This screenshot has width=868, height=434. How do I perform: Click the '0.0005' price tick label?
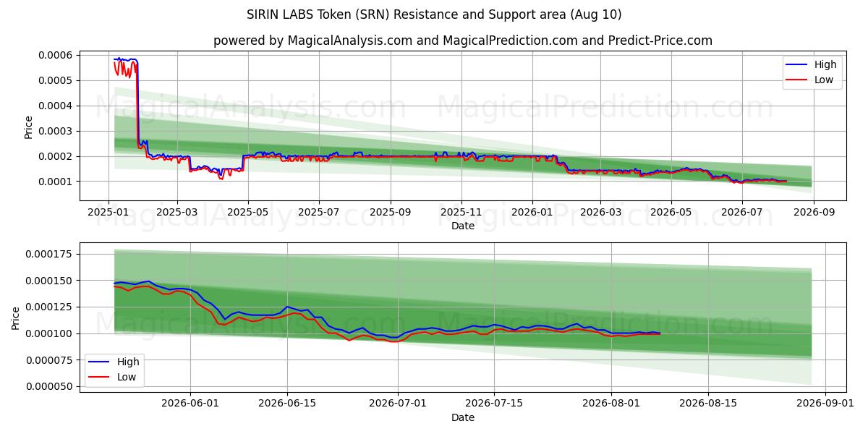(58, 80)
